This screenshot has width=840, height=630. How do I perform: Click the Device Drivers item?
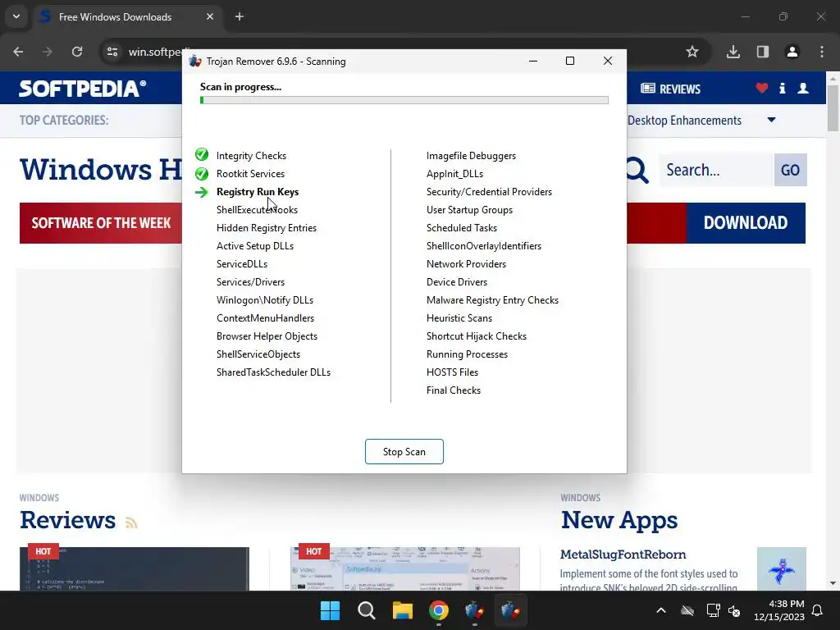[x=457, y=282]
